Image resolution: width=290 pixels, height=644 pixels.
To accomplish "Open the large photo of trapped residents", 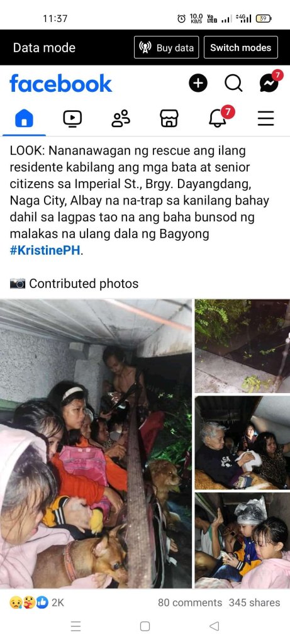I will click(x=96, y=443).
